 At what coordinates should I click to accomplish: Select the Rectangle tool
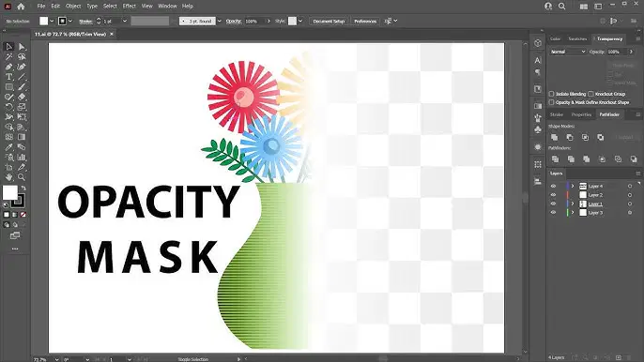click(8, 87)
